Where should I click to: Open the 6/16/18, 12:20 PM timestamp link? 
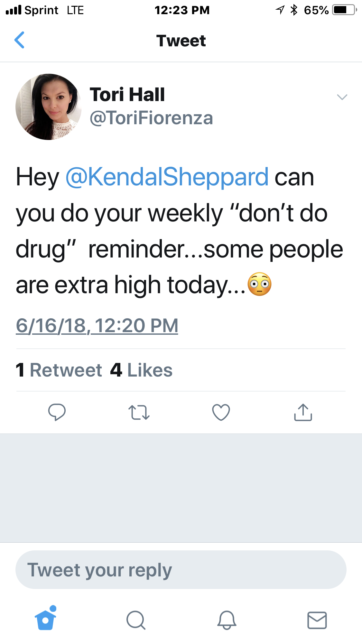point(97,325)
